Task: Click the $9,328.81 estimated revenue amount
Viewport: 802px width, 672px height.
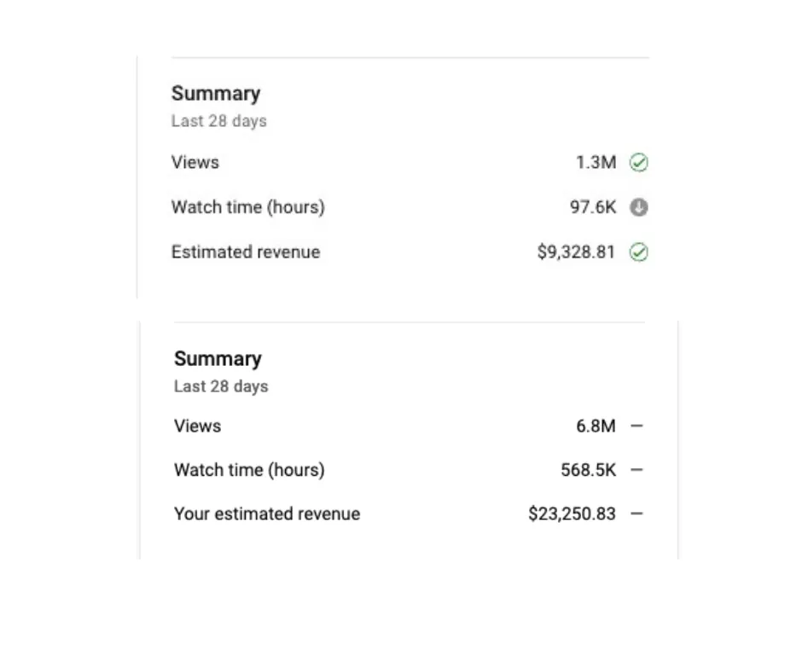Action: coord(576,252)
